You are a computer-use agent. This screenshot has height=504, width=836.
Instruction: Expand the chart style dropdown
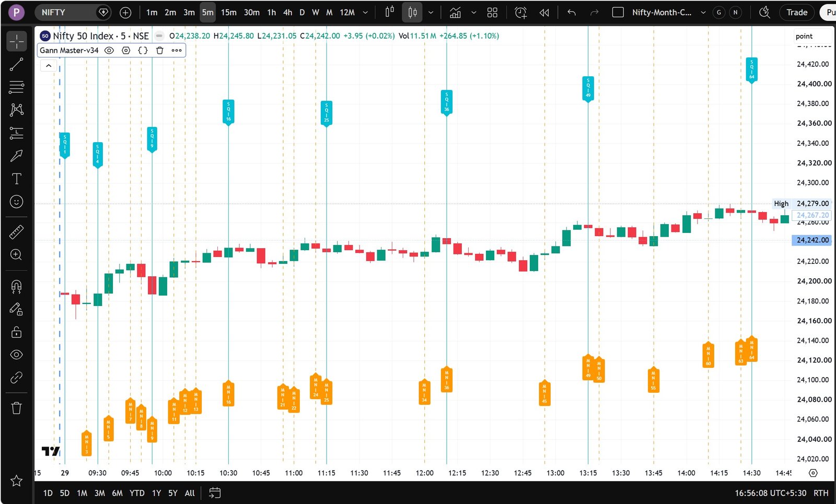(431, 12)
